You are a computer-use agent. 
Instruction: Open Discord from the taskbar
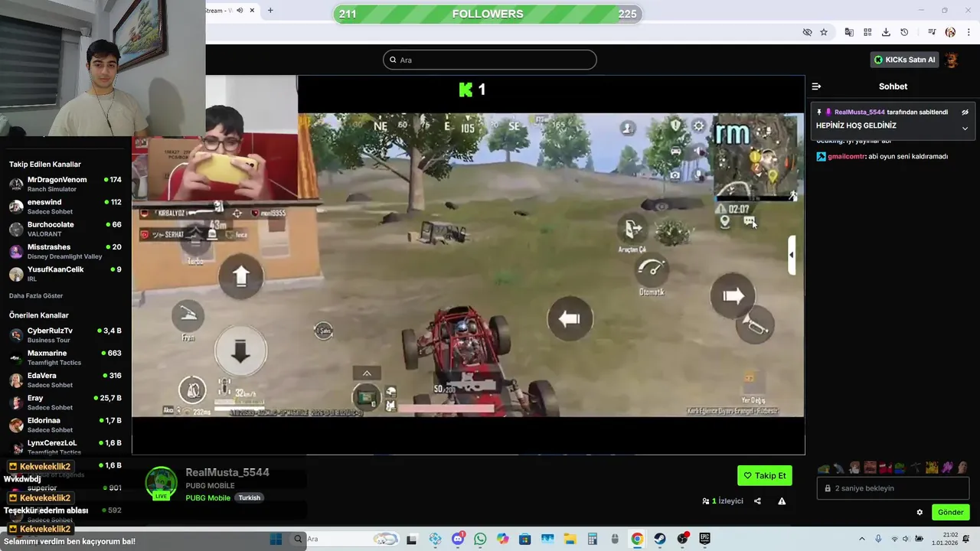tap(458, 539)
